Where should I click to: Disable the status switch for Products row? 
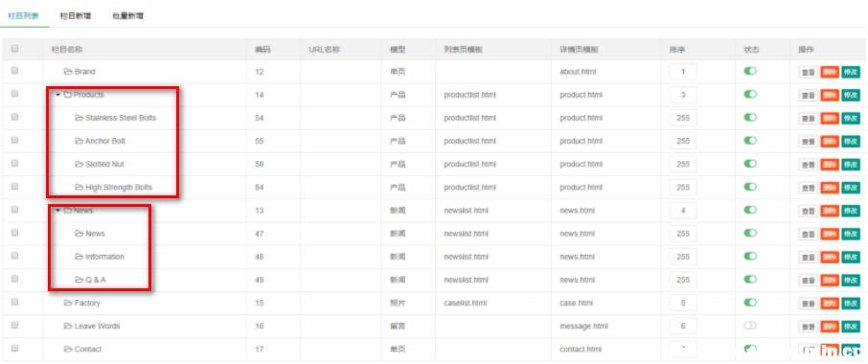coord(750,95)
